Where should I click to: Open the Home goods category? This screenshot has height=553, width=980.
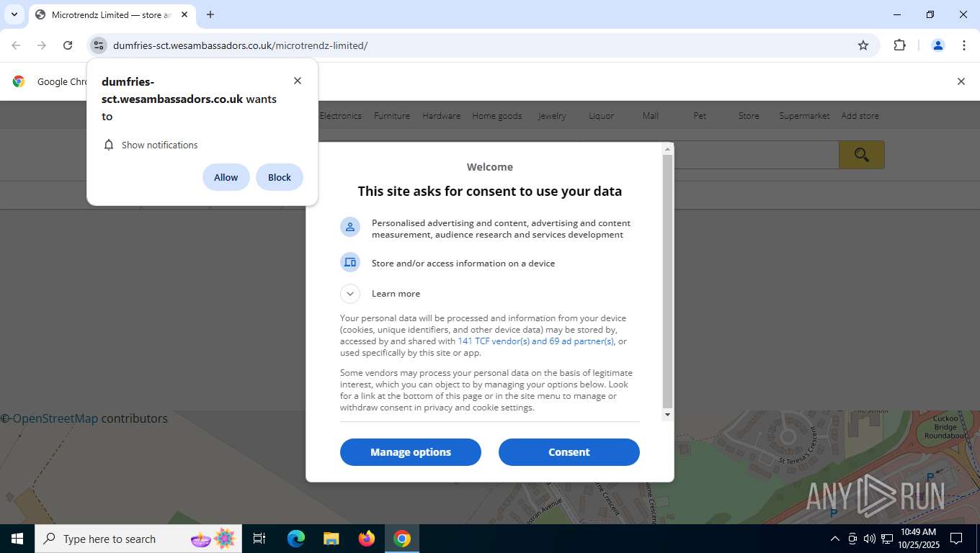click(x=497, y=115)
